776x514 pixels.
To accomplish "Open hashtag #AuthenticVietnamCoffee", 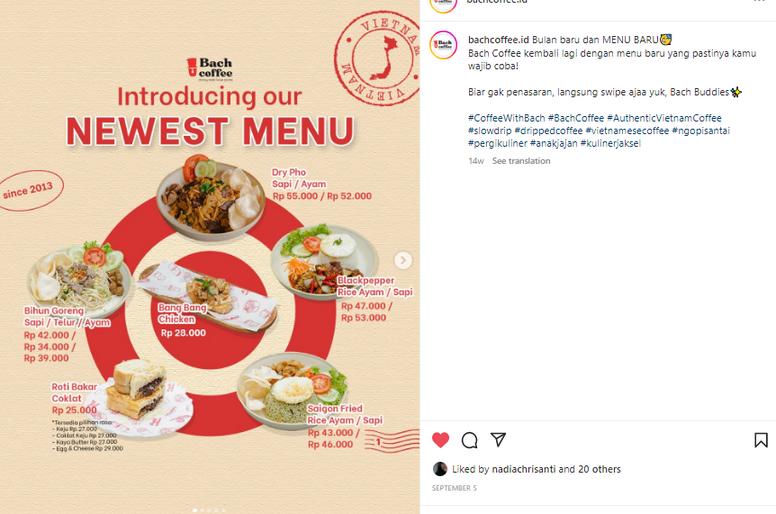I will click(x=664, y=118).
